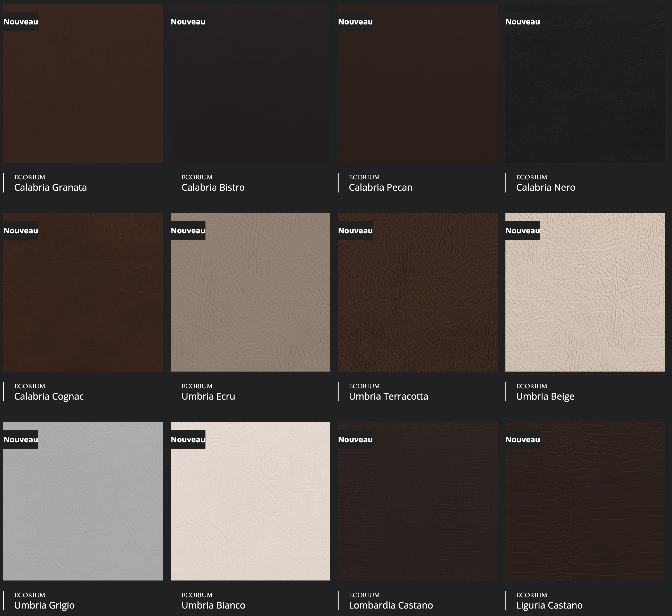Click the 'Calabria Granata' title link

coord(50,187)
